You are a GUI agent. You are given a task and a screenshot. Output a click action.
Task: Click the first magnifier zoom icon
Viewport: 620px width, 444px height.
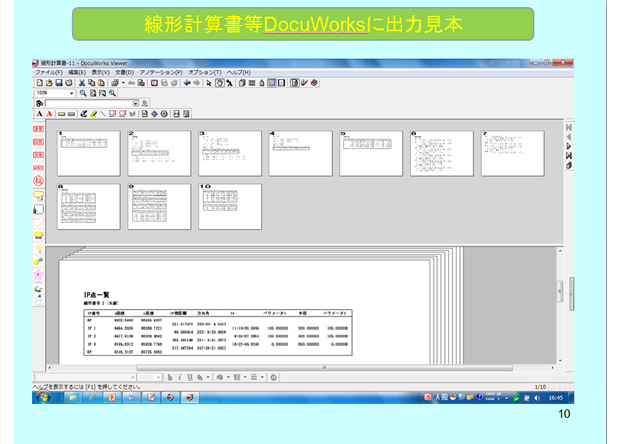point(83,93)
